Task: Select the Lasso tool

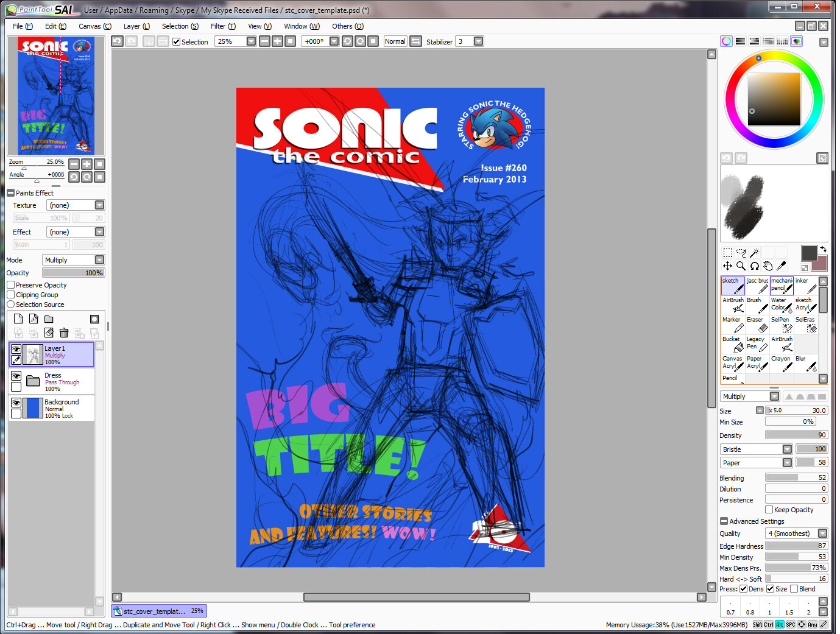Action: click(x=741, y=253)
